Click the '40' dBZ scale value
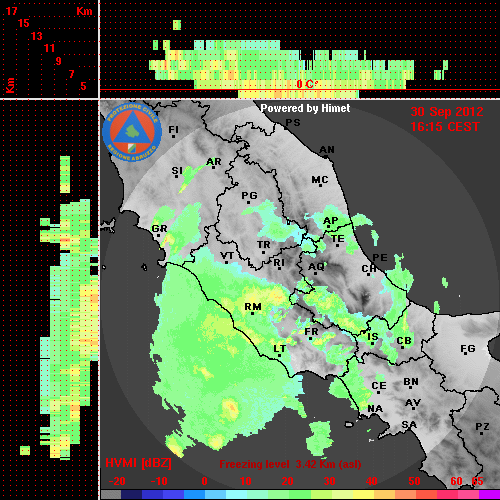The width and height of the screenshot is (500, 500). coord(371,481)
